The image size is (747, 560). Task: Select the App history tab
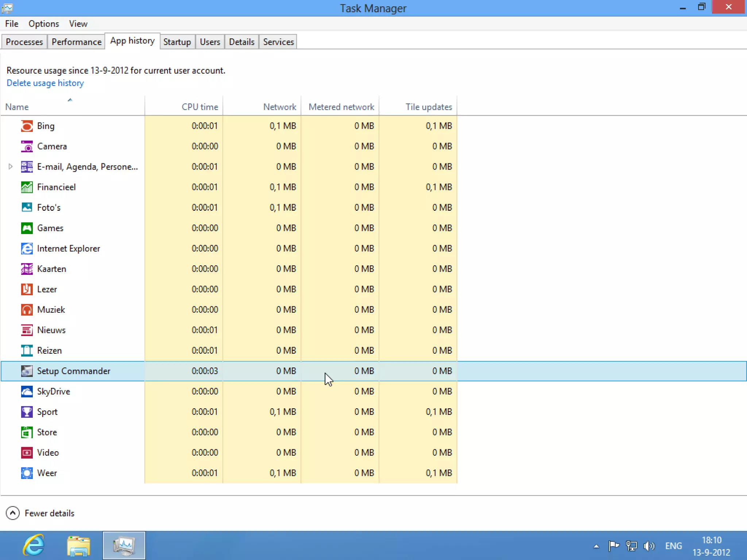(x=132, y=41)
